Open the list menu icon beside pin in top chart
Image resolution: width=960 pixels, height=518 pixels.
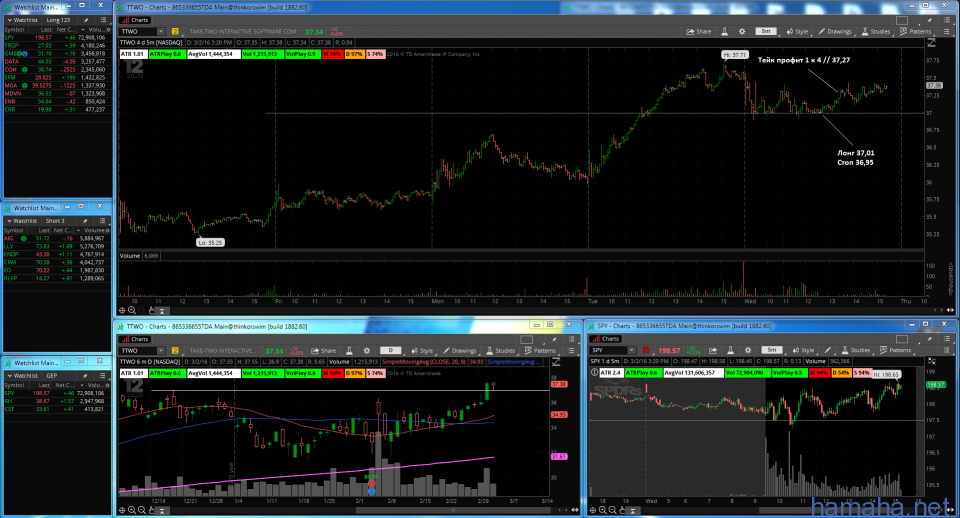point(947,20)
